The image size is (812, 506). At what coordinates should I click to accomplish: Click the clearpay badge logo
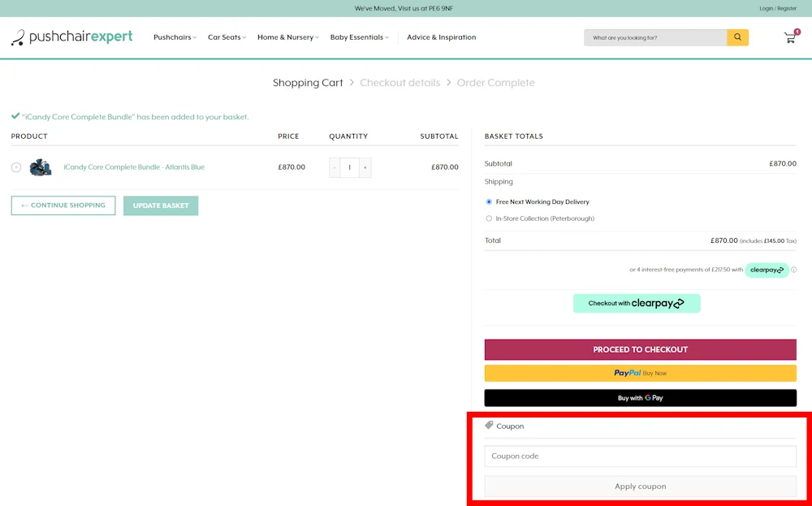coord(767,270)
